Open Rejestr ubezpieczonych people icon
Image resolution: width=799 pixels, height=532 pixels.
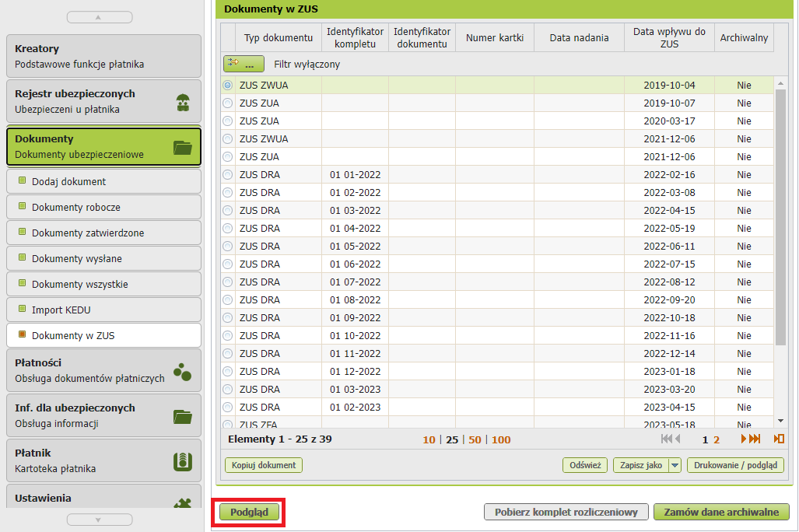pos(183,103)
